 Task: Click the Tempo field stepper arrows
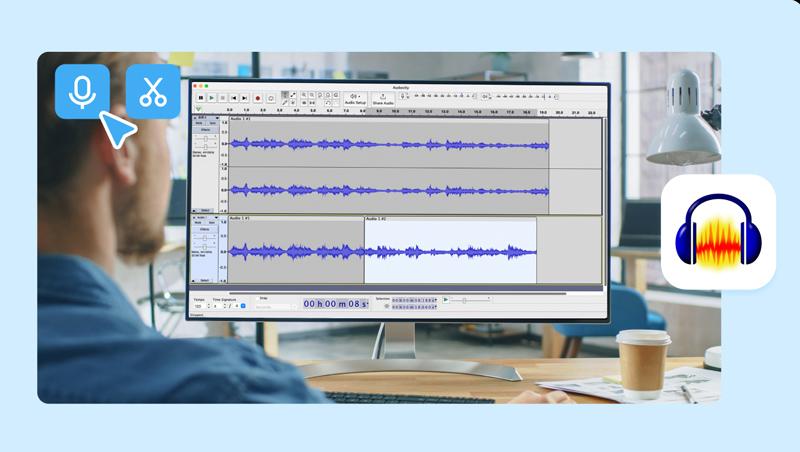209,306
